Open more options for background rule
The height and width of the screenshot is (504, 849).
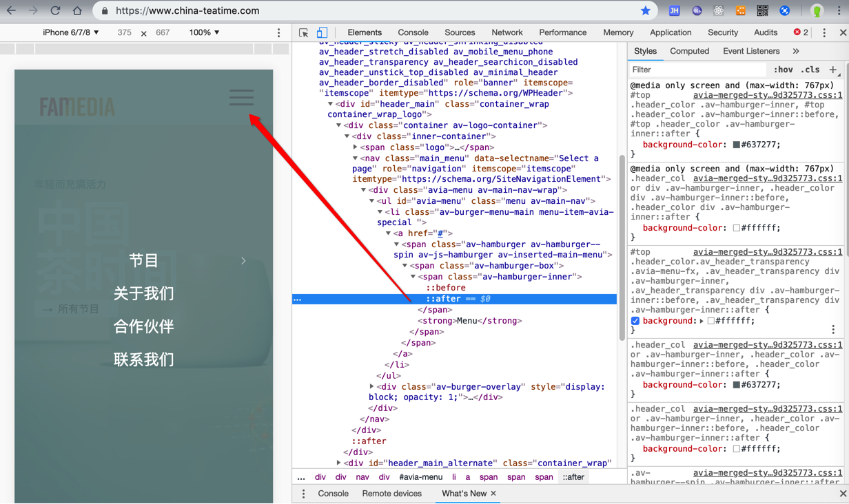point(833,330)
